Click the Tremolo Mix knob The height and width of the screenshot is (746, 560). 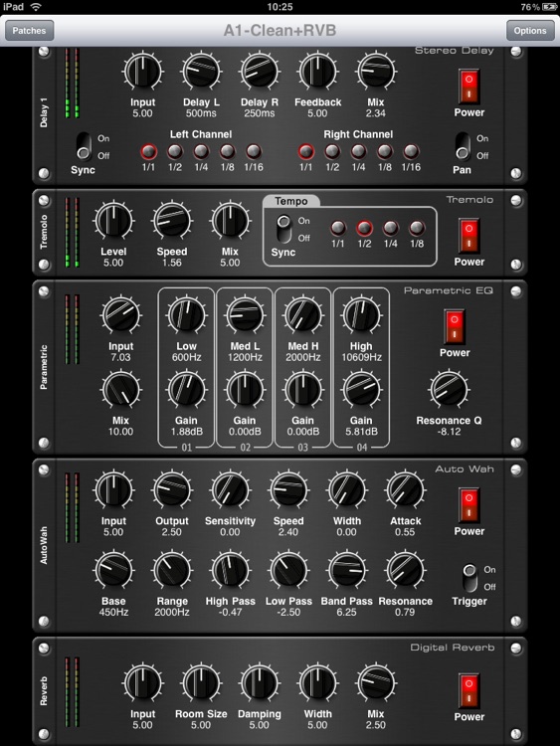pos(231,221)
